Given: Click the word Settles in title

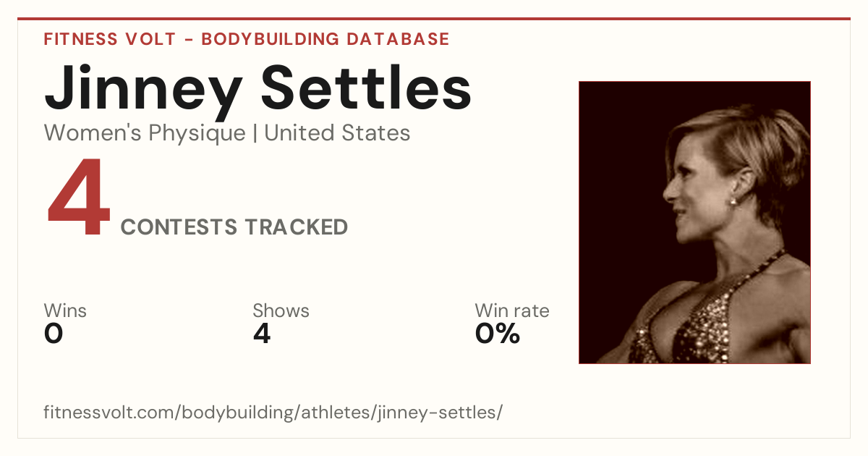Looking at the screenshot, I should [x=366, y=88].
